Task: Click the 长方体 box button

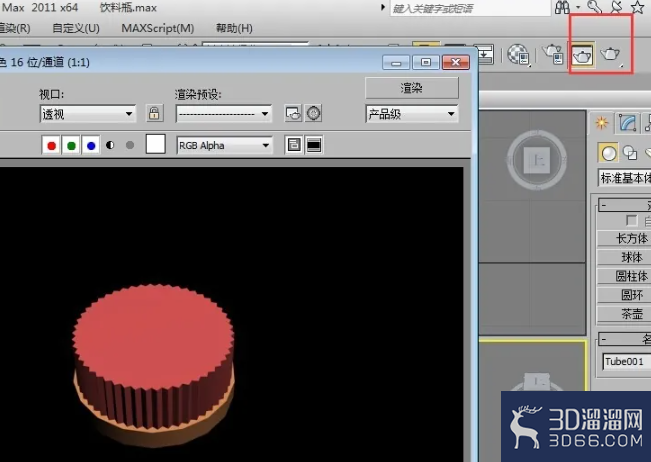Action: 624,238
